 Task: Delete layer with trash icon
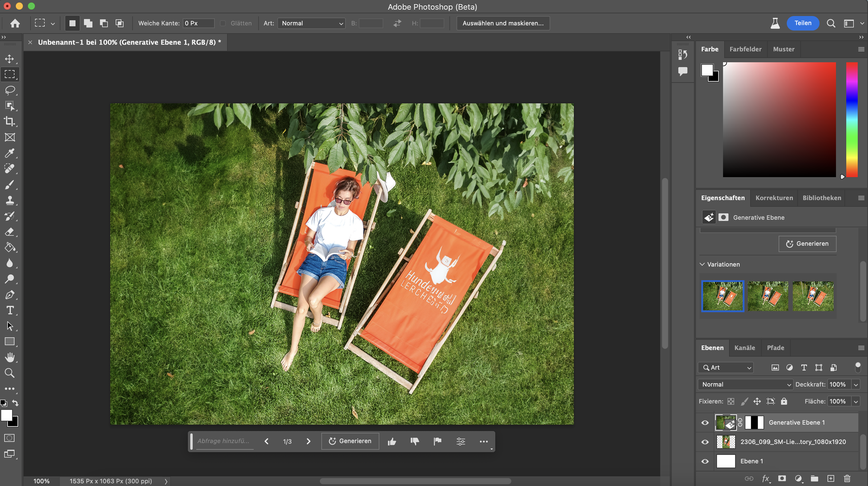[x=847, y=478]
